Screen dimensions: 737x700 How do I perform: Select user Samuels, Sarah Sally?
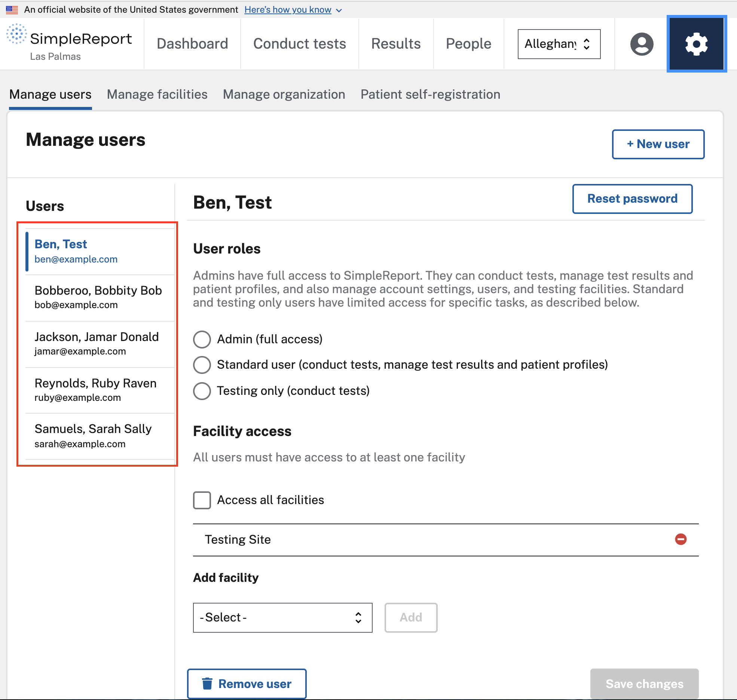pyautogui.click(x=100, y=436)
